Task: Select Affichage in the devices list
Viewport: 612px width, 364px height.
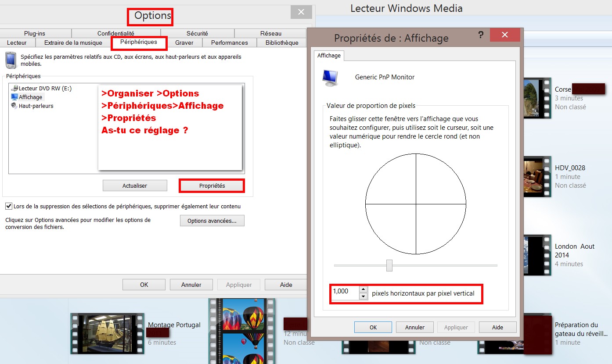Action: [x=27, y=97]
